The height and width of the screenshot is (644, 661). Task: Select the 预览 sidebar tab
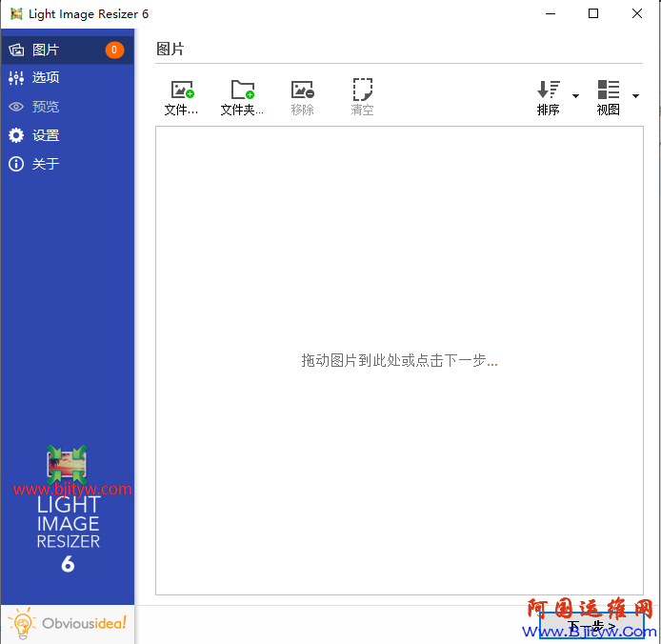tap(46, 107)
